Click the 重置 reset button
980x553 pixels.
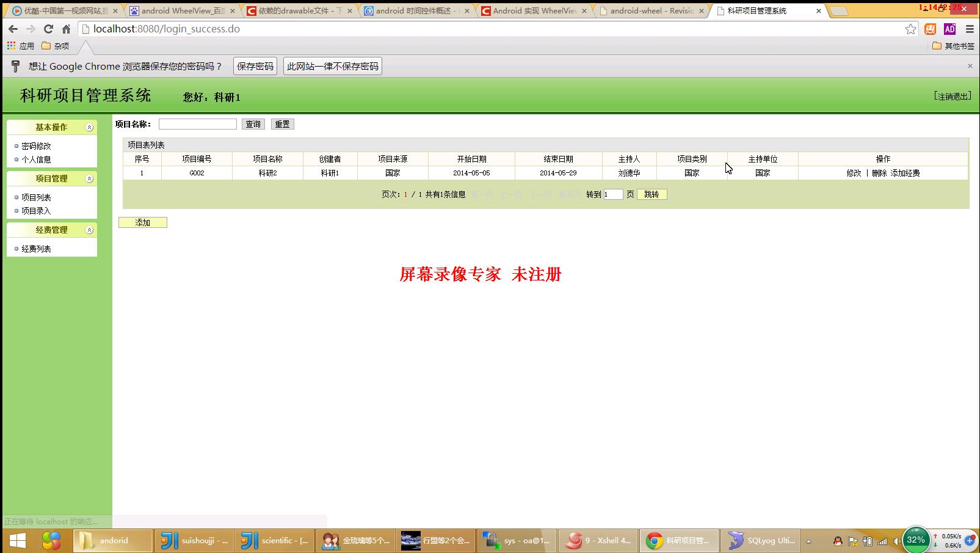[x=282, y=124]
